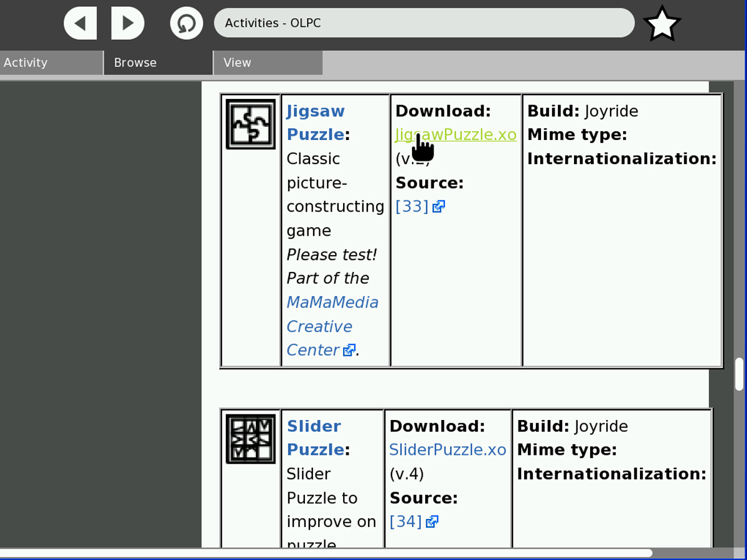Click the forward navigation arrow button
Viewport: 747px width, 560px height.
pos(128,24)
